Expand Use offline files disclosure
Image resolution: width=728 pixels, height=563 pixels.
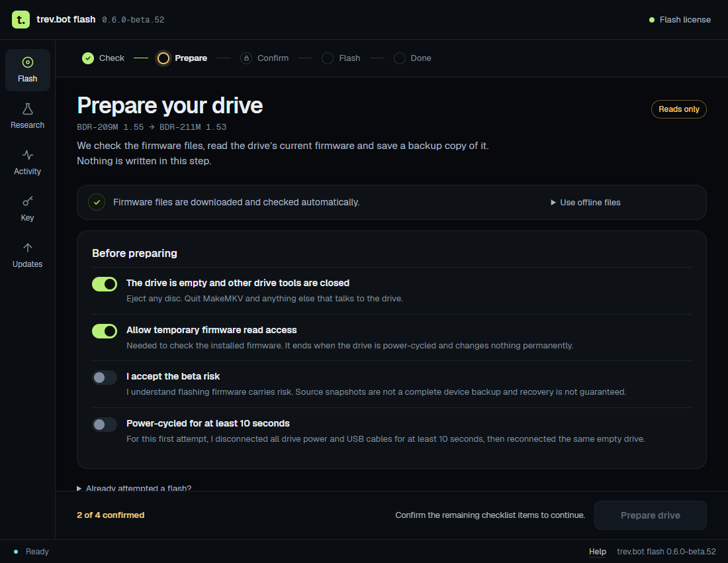point(586,203)
